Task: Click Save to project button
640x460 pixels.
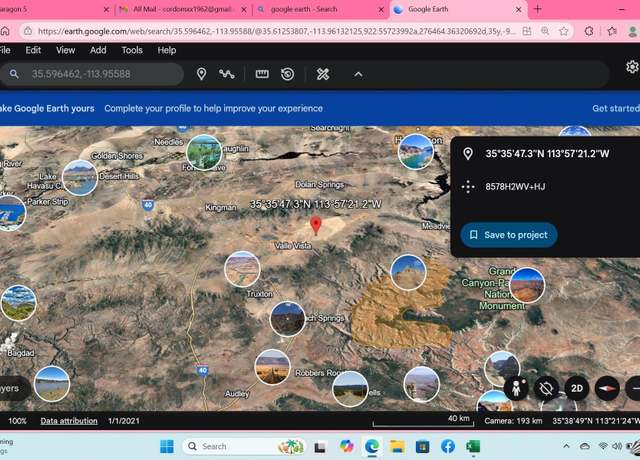Action: (509, 235)
